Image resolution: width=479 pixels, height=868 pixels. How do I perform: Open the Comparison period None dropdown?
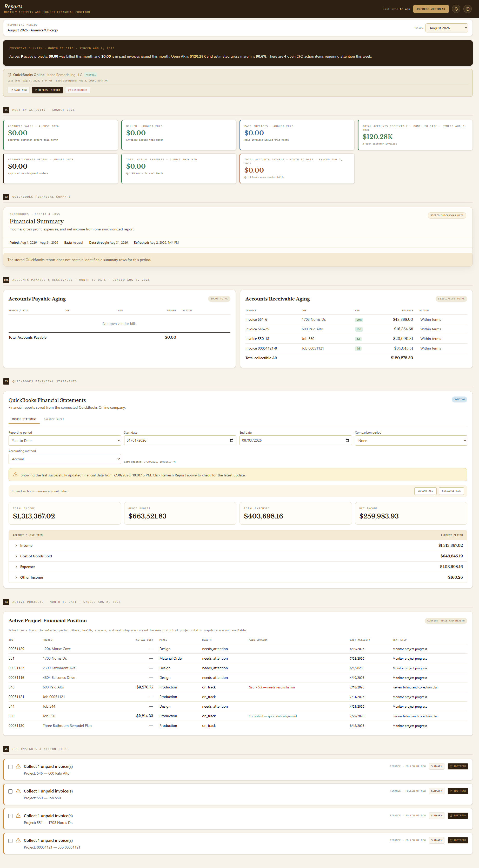[411, 440]
